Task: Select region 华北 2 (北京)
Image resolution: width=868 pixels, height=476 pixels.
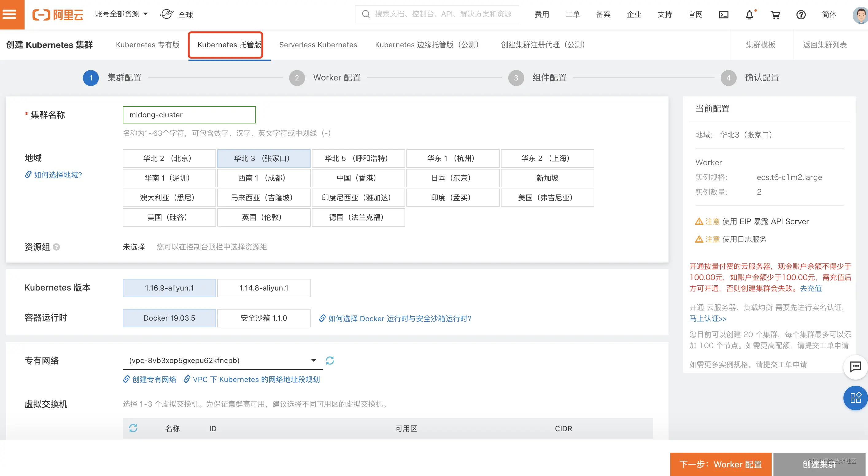Action: pyautogui.click(x=169, y=158)
